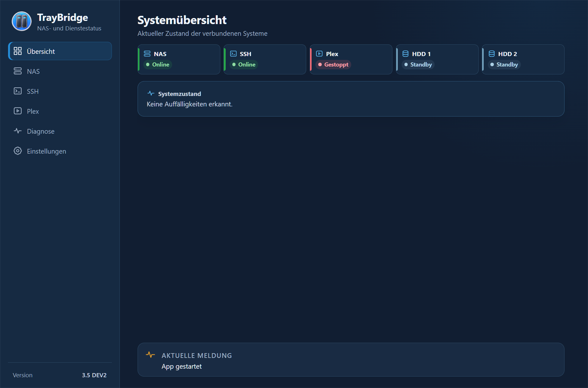Click the TrayBridge app logo
This screenshot has height=388, width=588.
pyautogui.click(x=22, y=21)
